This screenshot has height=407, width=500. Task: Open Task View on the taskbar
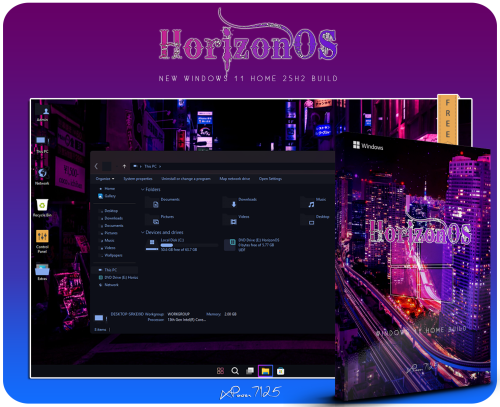(x=250, y=371)
